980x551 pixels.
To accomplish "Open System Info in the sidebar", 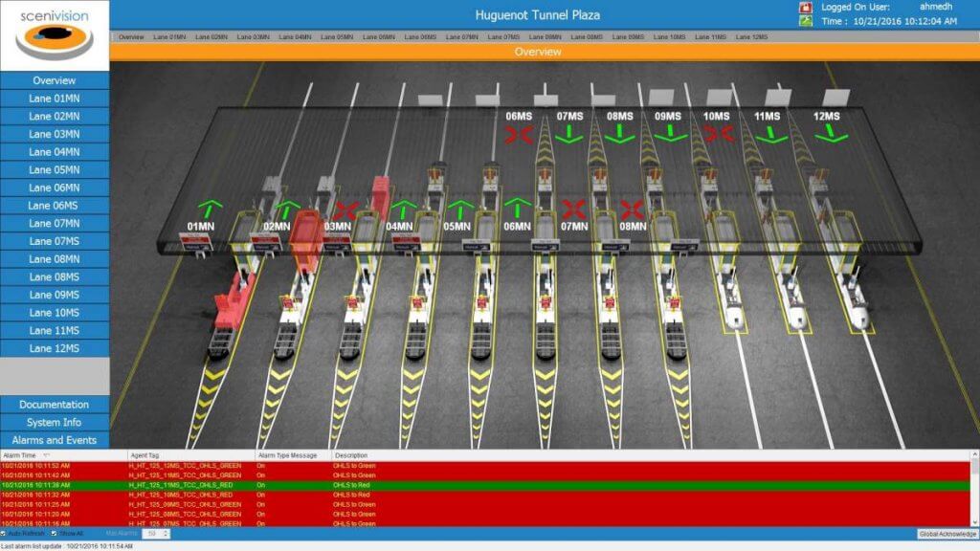I will click(55, 422).
